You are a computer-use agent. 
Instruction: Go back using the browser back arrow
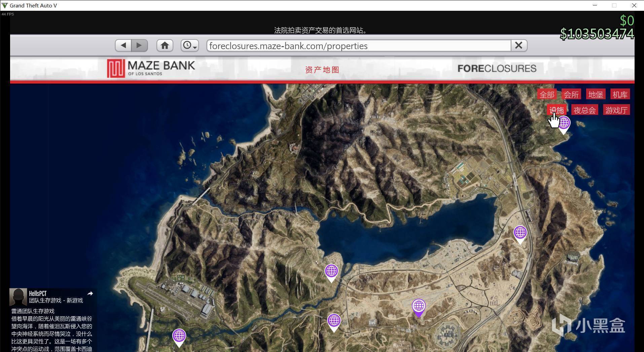(123, 45)
